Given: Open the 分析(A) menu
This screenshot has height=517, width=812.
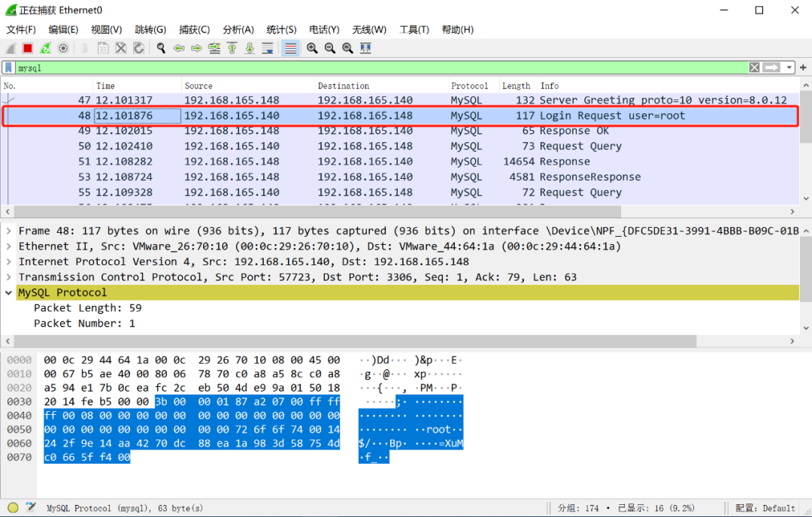Looking at the screenshot, I should [238, 29].
